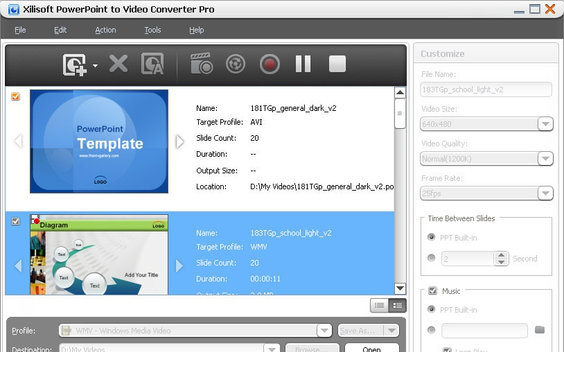Open the Action menu
The image size is (564, 366).
tap(105, 30)
